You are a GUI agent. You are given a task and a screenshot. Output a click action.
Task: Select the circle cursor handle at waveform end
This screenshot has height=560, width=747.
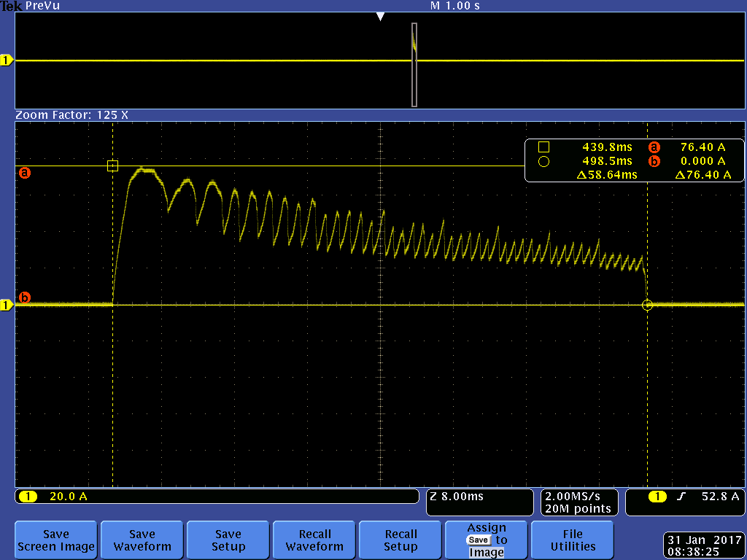pyautogui.click(x=647, y=306)
